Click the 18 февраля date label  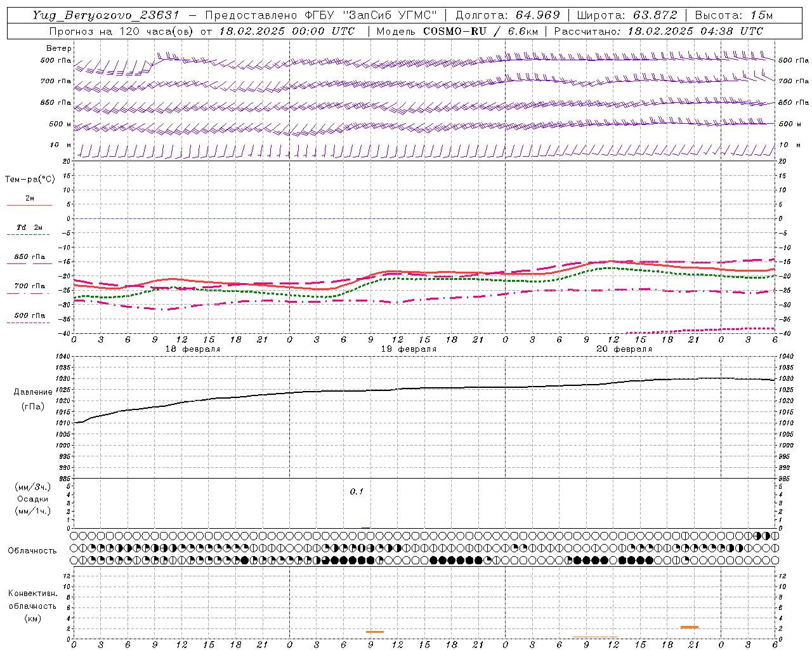pos(193,349)
